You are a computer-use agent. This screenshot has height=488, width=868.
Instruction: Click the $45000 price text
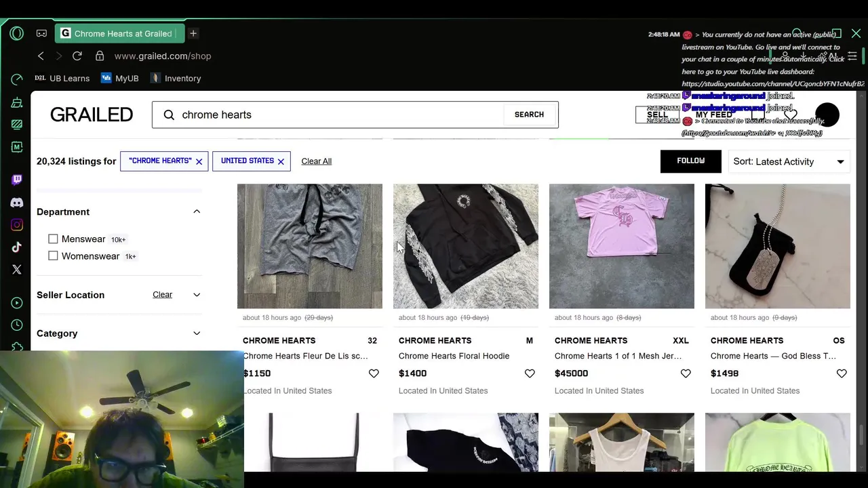[x=571, y=373]
